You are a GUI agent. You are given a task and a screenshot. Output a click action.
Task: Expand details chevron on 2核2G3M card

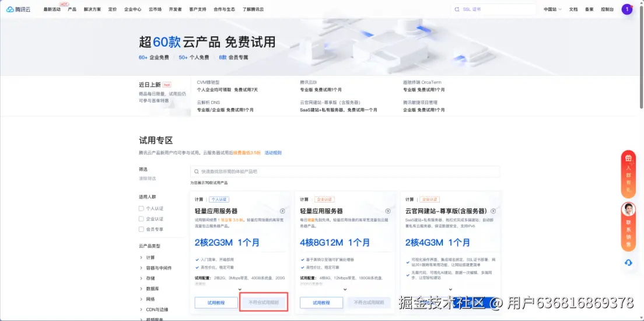click(x=240, y=289)
